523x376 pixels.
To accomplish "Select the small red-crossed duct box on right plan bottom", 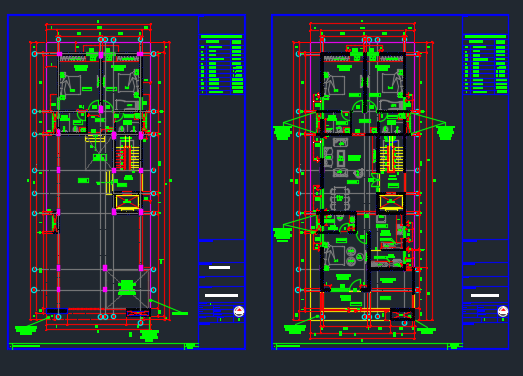I will 402,315.
